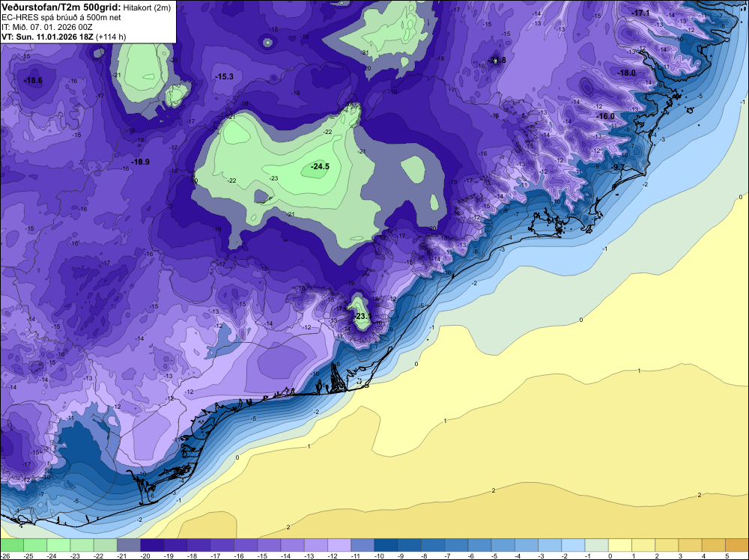Viewport: 749px width, 560px height.
Task: Select the -5 swatch in the color scale
Action: pos(503,545)
